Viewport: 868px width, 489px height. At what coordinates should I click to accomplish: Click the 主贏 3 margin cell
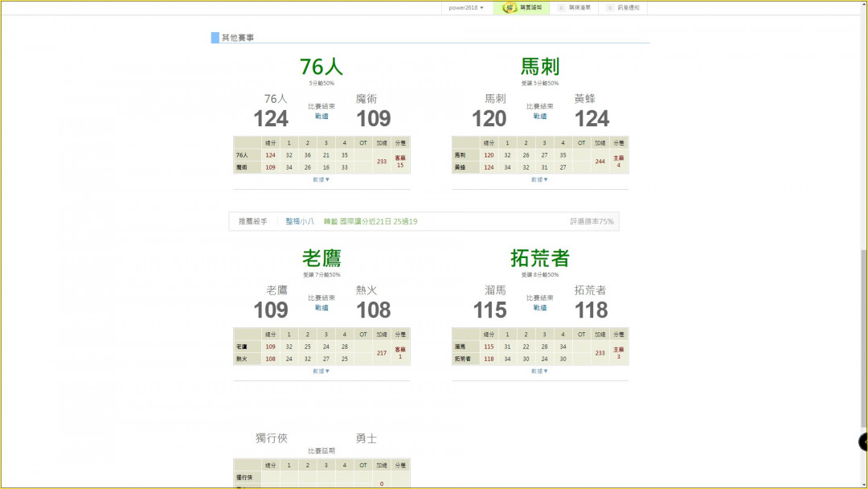(x=618, y=353)
